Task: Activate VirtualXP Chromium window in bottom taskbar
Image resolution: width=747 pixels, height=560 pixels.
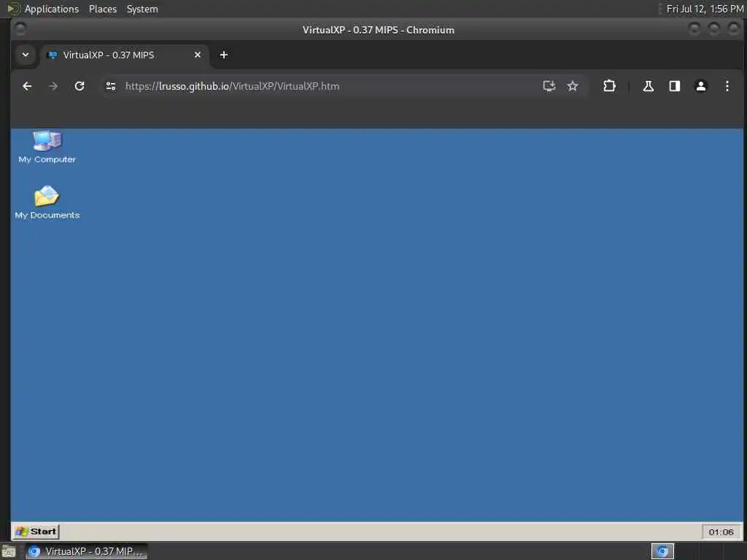Action: pos(86,551)
